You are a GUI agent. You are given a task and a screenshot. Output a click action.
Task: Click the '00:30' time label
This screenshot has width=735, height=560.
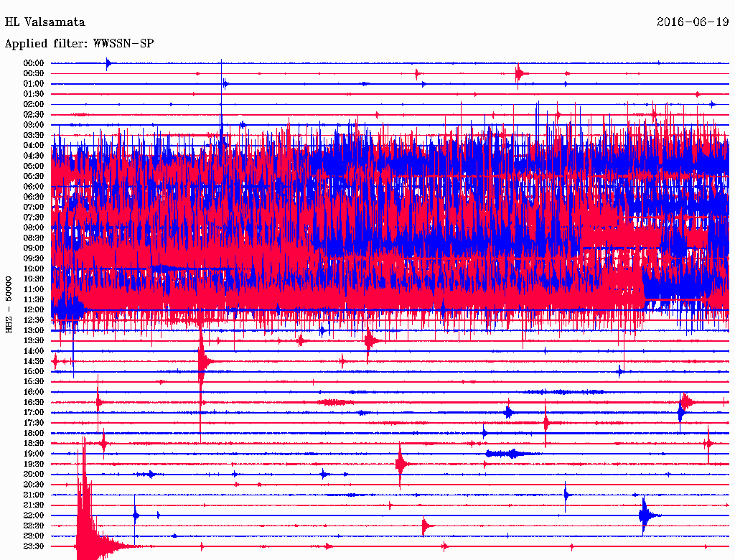pyautogui.click(x=34, y=73)
